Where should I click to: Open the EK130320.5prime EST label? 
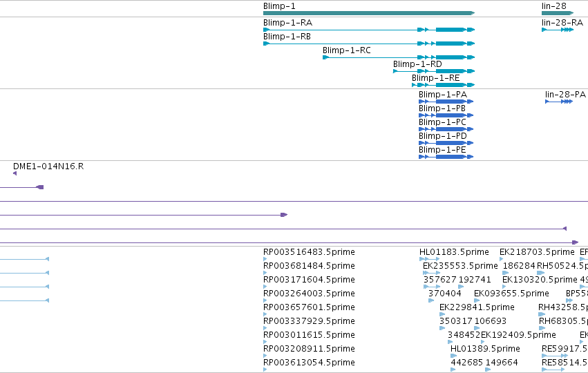pyautogui.click(x=540, y=280)
